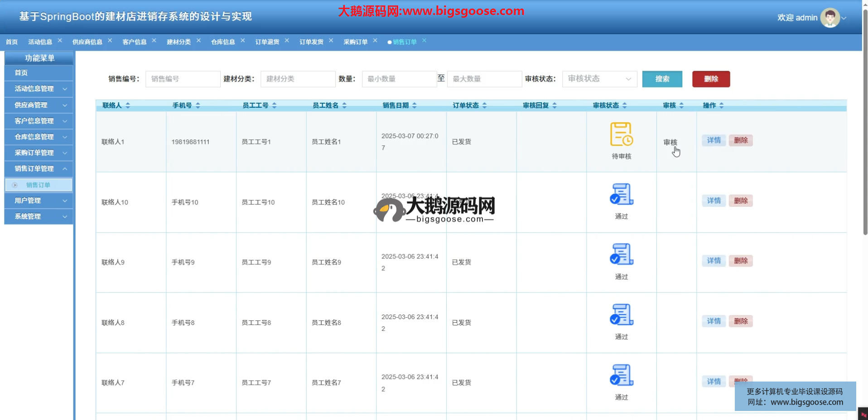Open 详情 for the 联络人1 row
This screenshot has width=868, height=420.
pyautogui.click(x=714, y=140)
